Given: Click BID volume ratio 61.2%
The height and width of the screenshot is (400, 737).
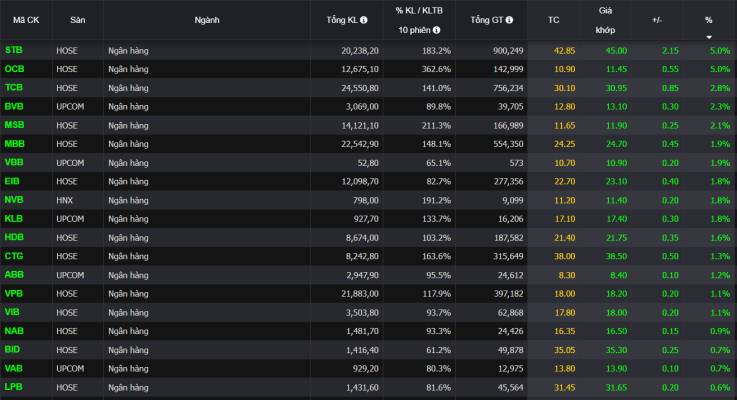Looking at the screenshot, I should tap(439, 350).
